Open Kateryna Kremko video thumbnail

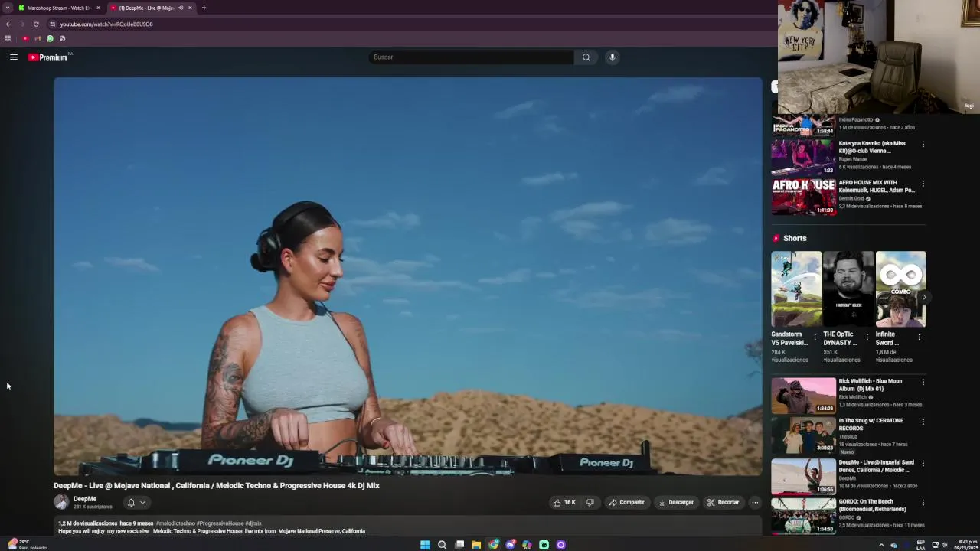pyautogui.click(x=803, y=157)
